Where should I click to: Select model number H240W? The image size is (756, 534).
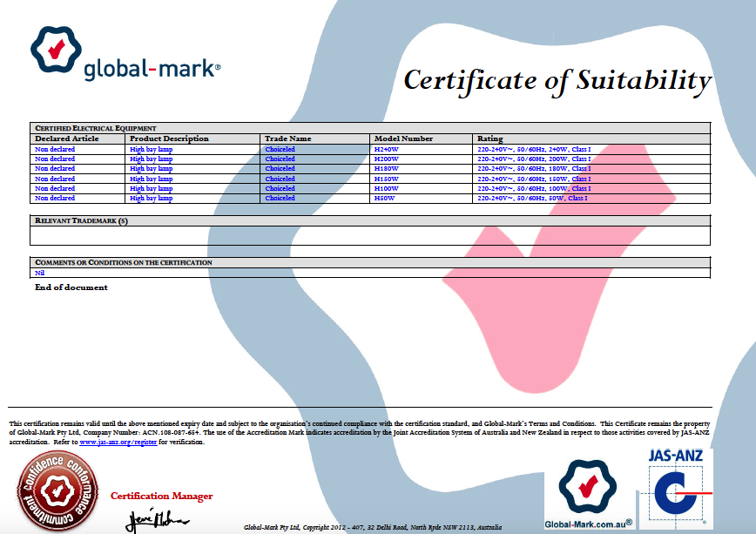(x=386, y=150)
